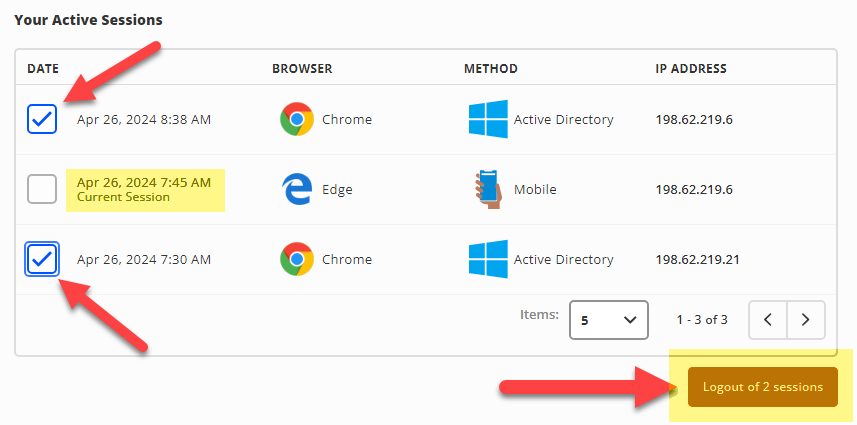Screen dimensions: 857x425
Task: Click the Logout of 2 sessions button
Action: pos(762,387)
